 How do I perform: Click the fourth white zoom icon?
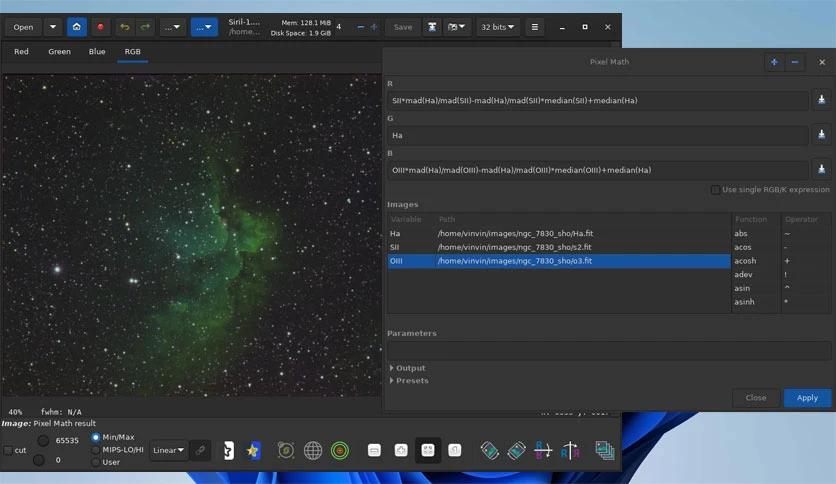pyautogui.click(x=455, y=450)
